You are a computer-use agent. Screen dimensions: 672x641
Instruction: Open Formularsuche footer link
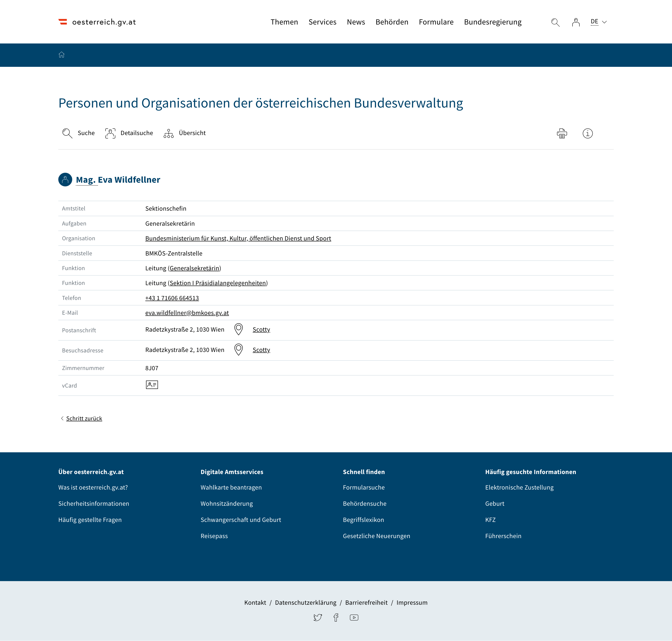pos(364,487)
